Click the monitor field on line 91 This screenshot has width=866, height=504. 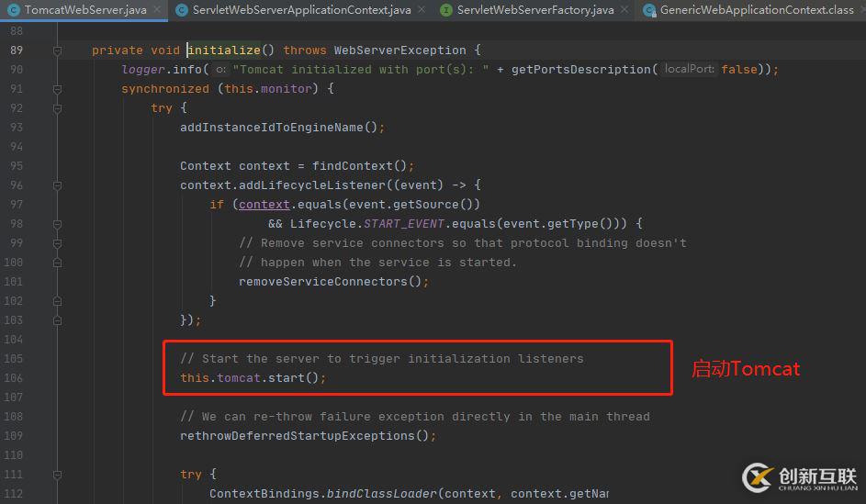[287, 89]
